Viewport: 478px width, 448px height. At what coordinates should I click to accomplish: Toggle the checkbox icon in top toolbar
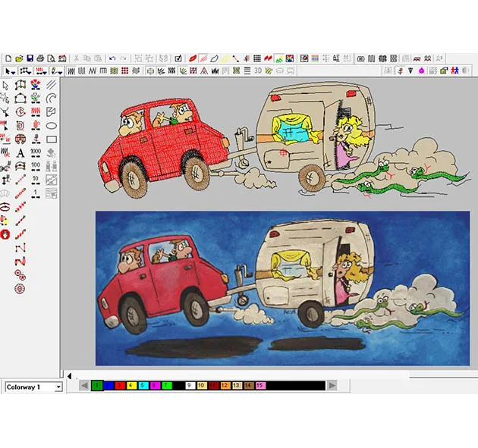[178, 58]
